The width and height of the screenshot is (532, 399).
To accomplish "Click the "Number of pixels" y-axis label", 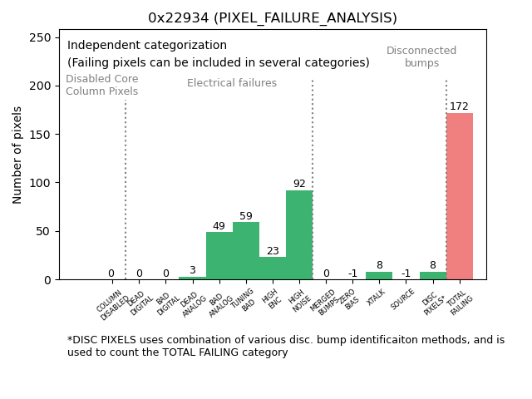I will 17,155.
